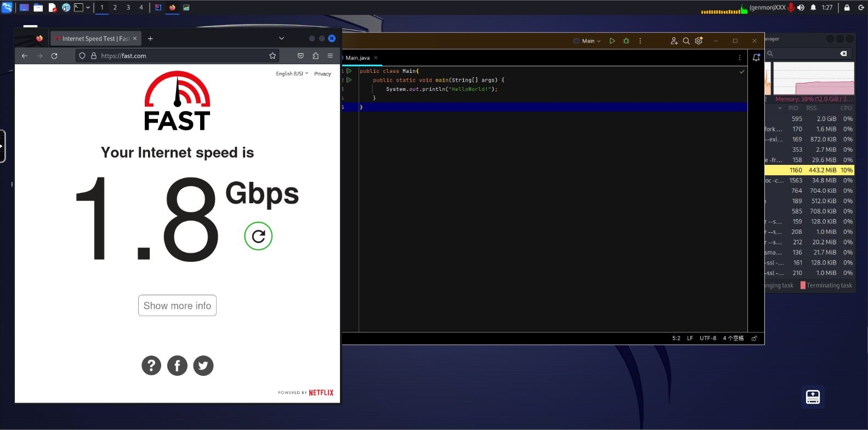Click the FAST logo
The image size is (868, 430).
[x=177, y=101]
